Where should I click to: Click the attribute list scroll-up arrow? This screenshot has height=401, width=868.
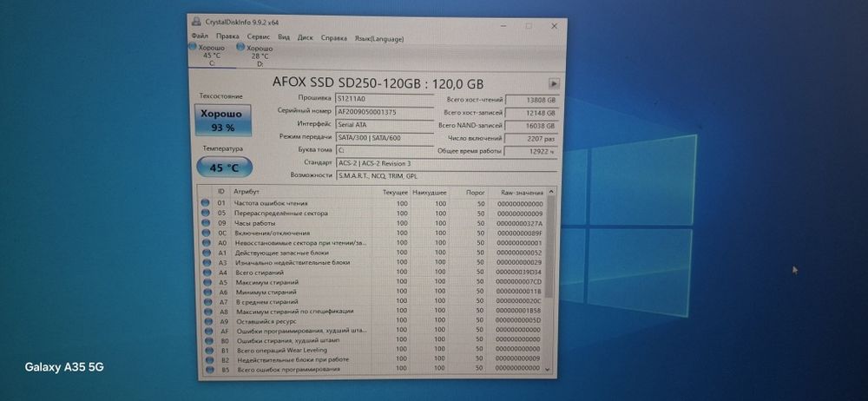550,192
